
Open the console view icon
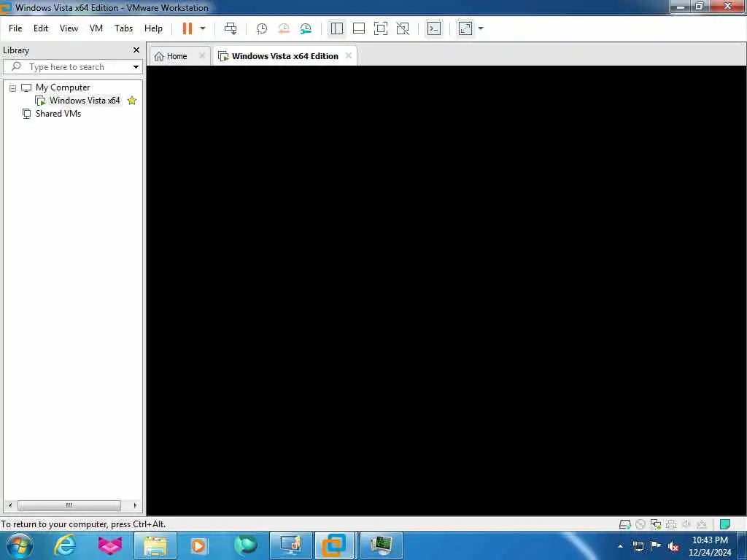434,28
